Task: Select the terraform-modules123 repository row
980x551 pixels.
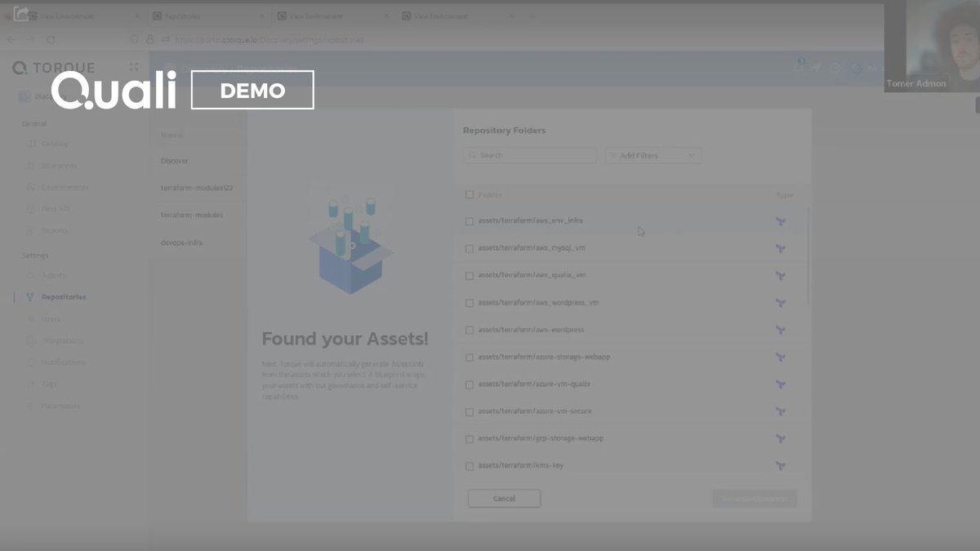Action: (198, 188)
